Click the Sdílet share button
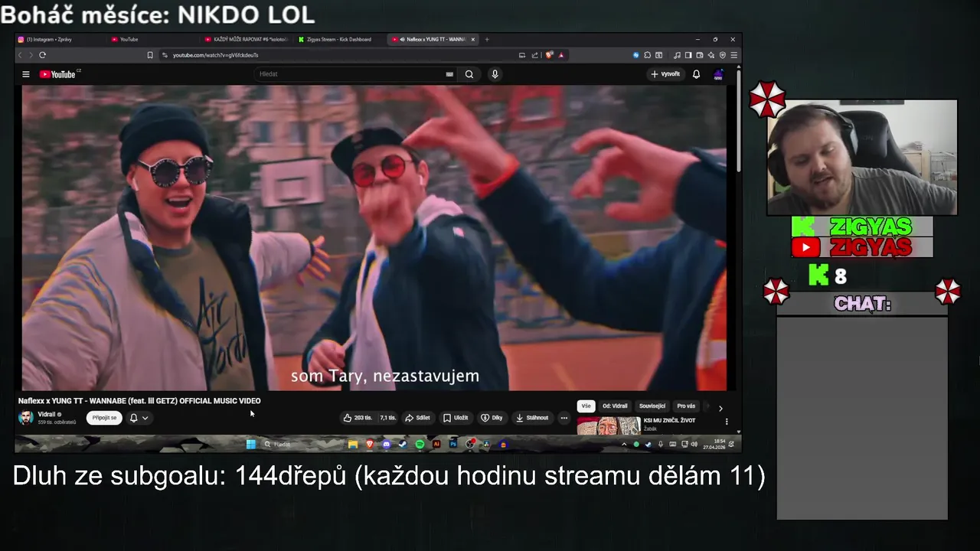 pos(417,418)
